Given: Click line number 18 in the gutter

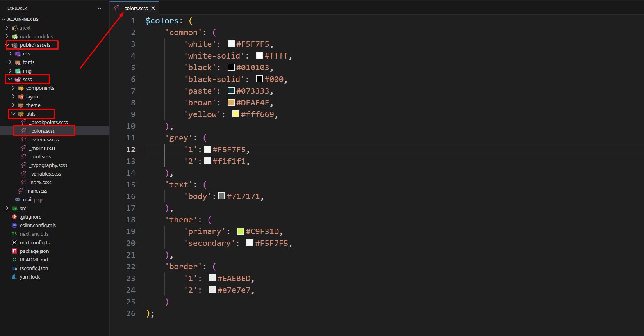Looking at the screenshot, I should pyautogui.click(x=131, y=220).
